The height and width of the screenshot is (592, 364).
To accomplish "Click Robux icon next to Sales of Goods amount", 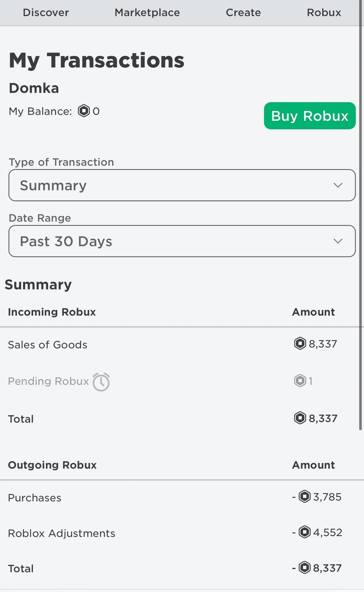I will pos(300,344).
